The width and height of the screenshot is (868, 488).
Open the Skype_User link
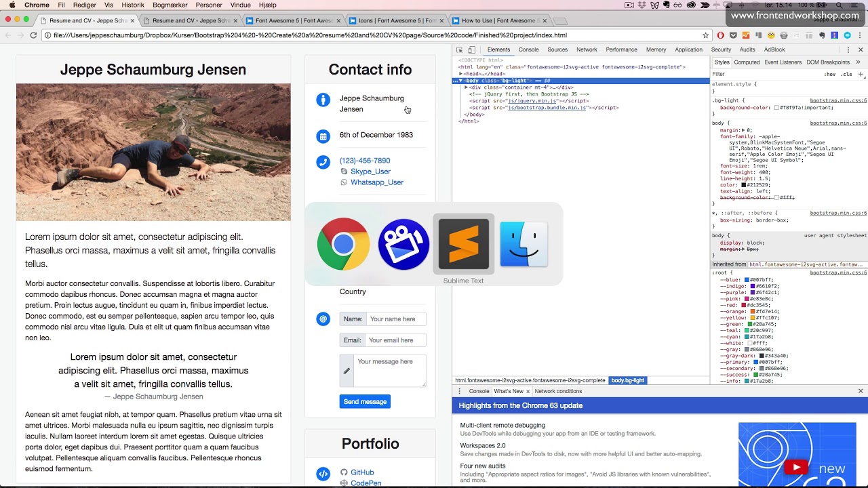point(370,171)
